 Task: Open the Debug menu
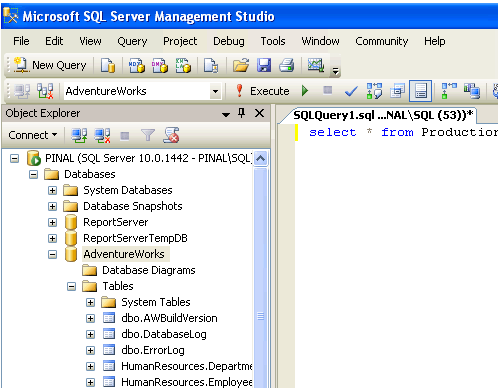[x=229, y=41]
